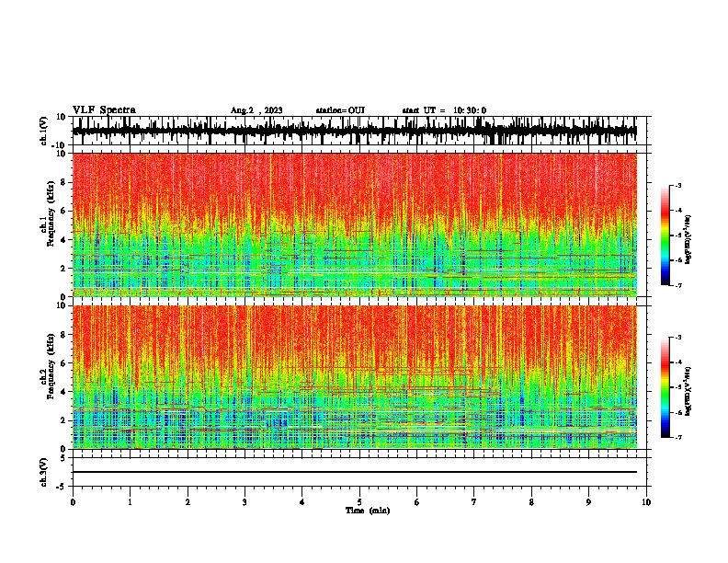Viewport: 728px width, 563px height.
Task: Click the 'ch.1(V)' waveform axis label
Action: tap(44, 131)
